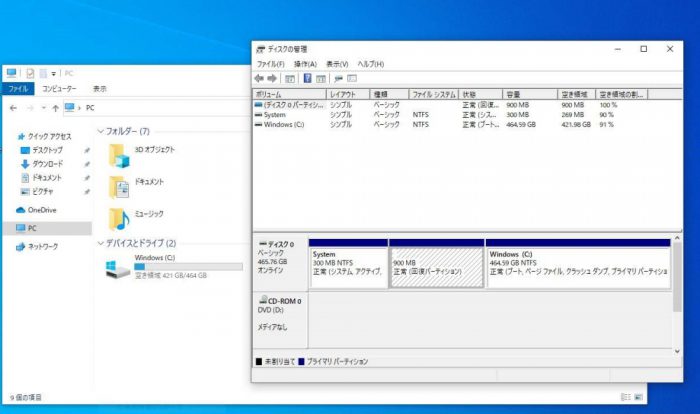This screenshot has height=414, width=700.
Task: Go back using Disk Management toolbar arrow
Action: click(x=259, y=79)
